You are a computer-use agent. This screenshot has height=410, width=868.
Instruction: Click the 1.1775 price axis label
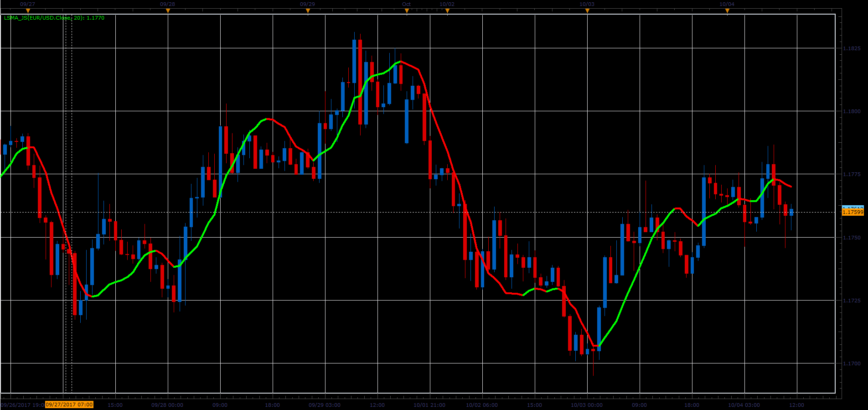[x=852, y=174]
